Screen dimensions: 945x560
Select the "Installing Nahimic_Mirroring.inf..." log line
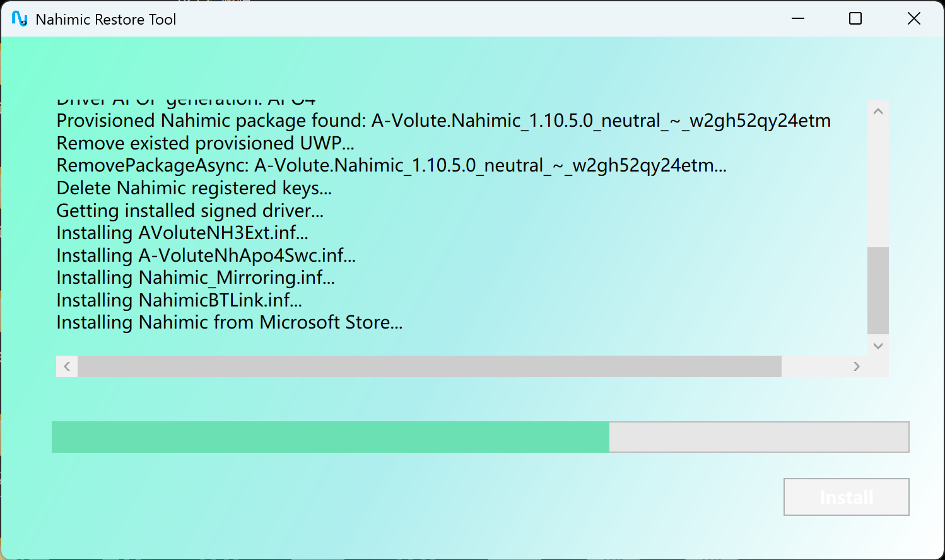196,277
